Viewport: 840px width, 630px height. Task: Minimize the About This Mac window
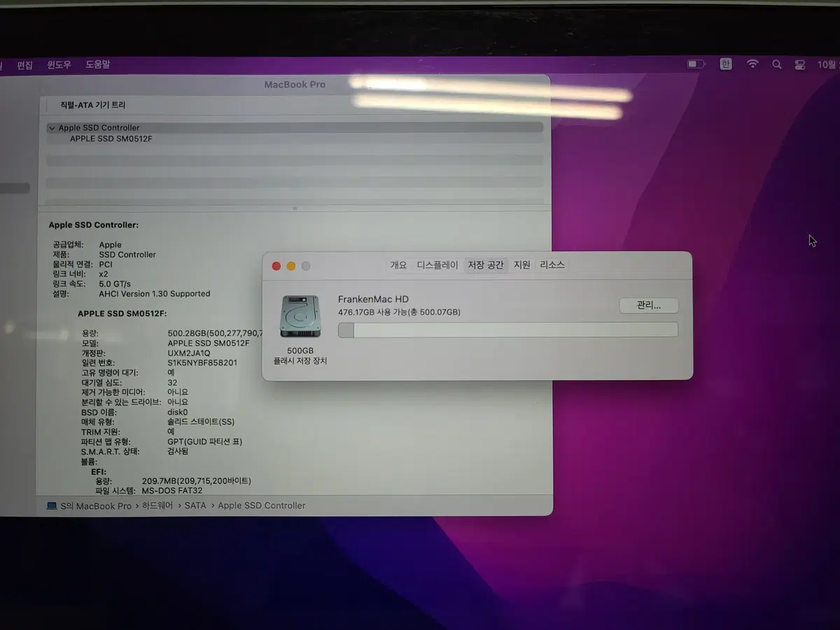tap(291, 266)
